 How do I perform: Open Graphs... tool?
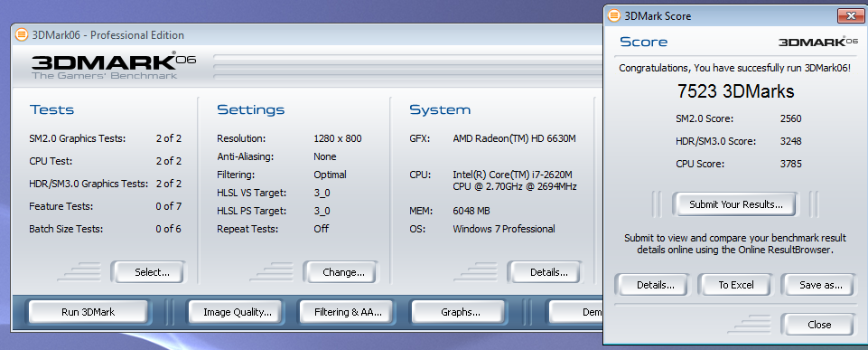458,312
